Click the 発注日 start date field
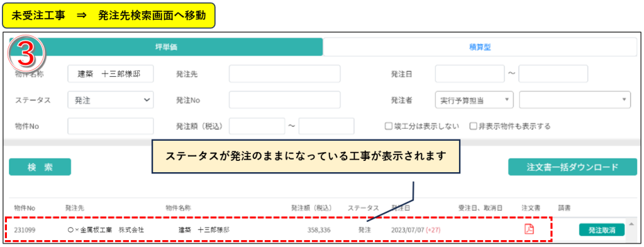Image resolution: width=644 pixels, height=247 pixels. point(469,74)
